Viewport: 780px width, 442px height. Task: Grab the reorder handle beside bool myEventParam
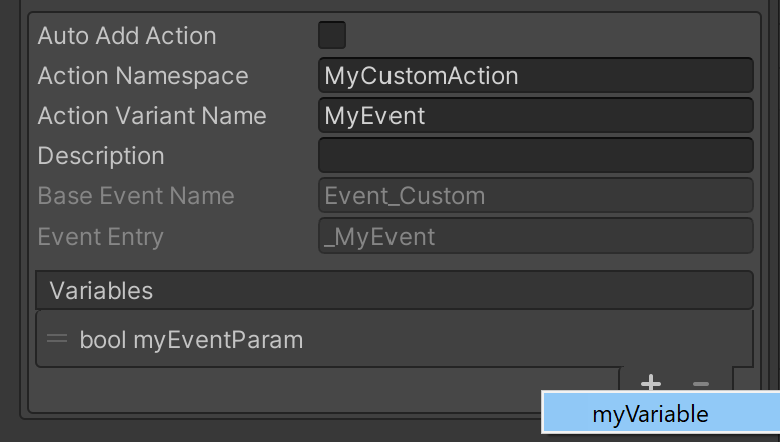tap(57, 339)
